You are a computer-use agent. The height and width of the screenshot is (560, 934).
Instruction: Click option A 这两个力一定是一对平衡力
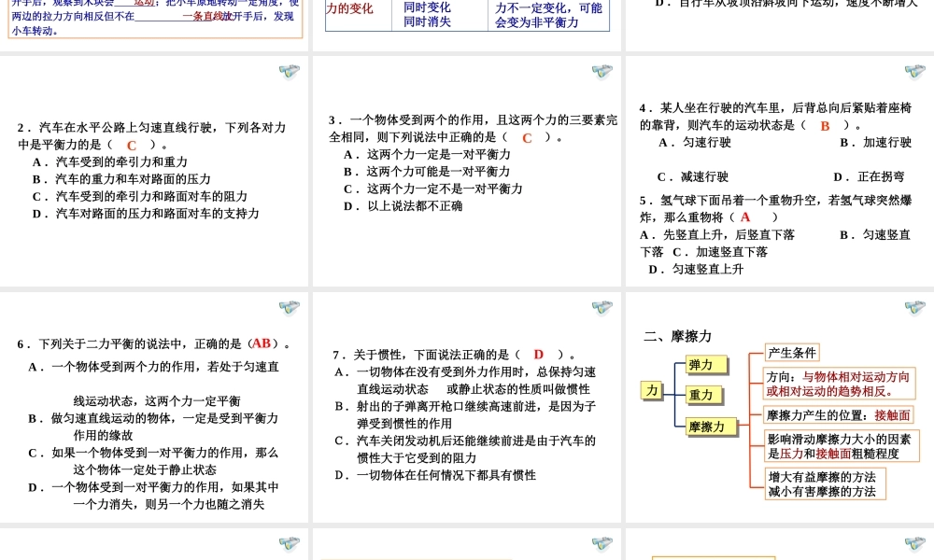427,155
